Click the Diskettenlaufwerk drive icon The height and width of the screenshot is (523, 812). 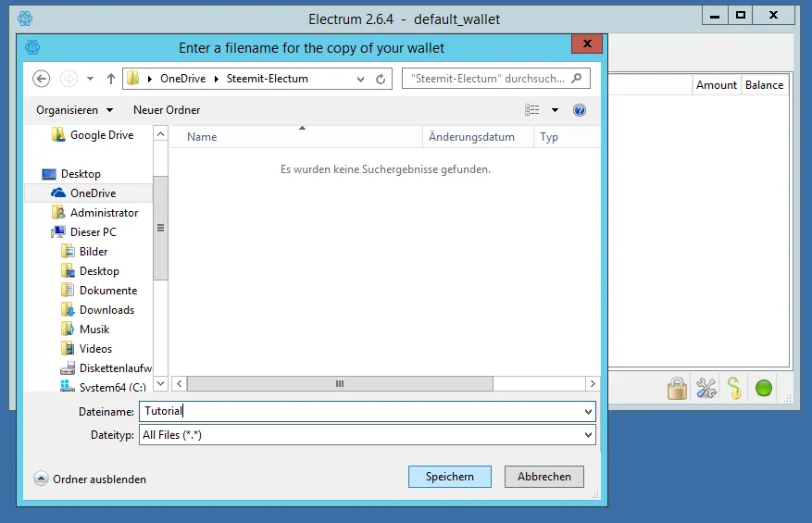tap(68, 368)
